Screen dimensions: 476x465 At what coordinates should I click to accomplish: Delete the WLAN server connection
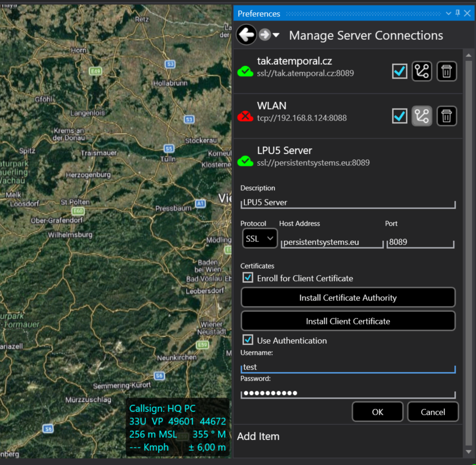pyautogui.click(x=447, y=116)
